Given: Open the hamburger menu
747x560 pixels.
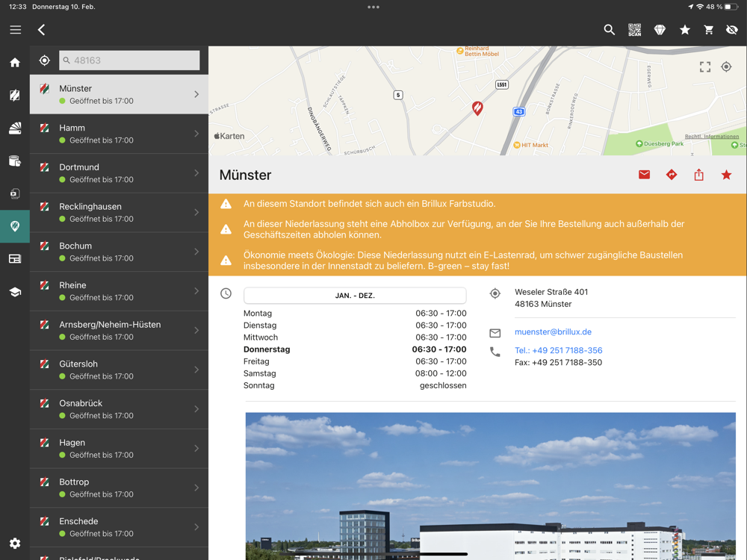Looking at the screenshot, I should click(x=15, y=30).
